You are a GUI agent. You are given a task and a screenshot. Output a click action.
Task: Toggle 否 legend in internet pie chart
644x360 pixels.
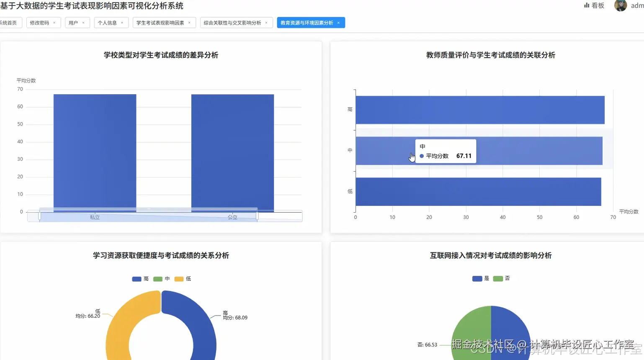tap(502, 278)
